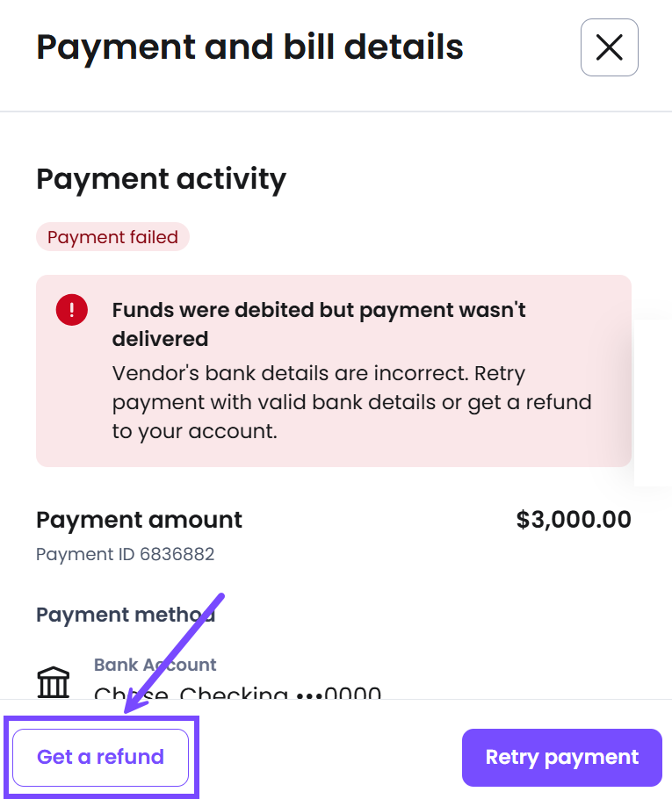Select the Payment and bill details title
This screenshot has width=672, height=799.
pos(249,47)
